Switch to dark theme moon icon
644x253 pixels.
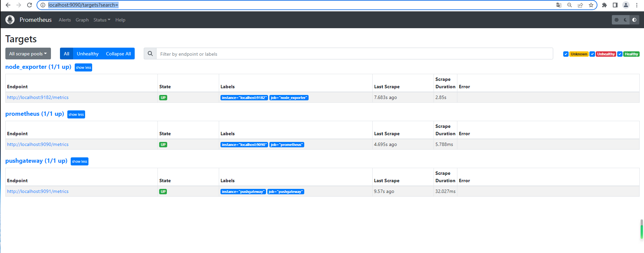[626, 20]
